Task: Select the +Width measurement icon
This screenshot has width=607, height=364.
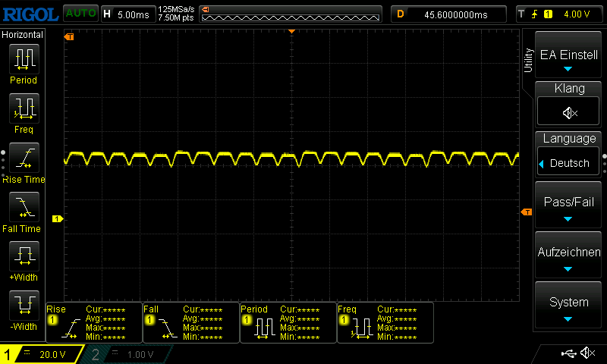Action: 23,256
